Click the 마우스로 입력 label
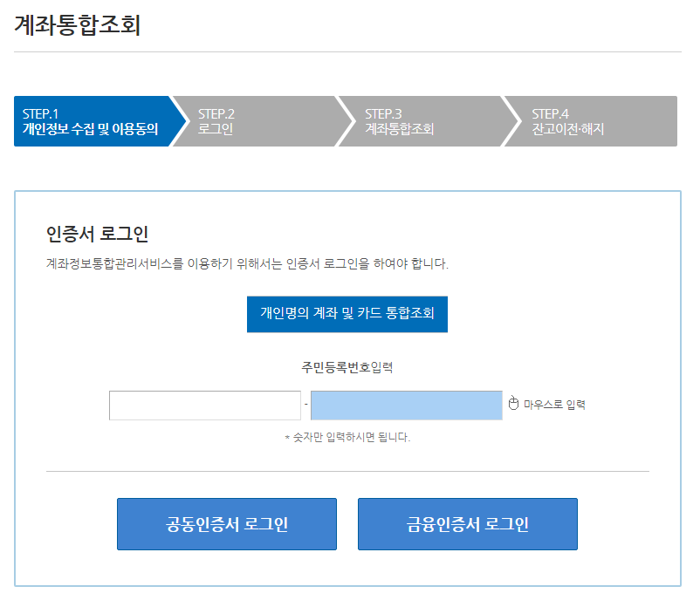 554,405
